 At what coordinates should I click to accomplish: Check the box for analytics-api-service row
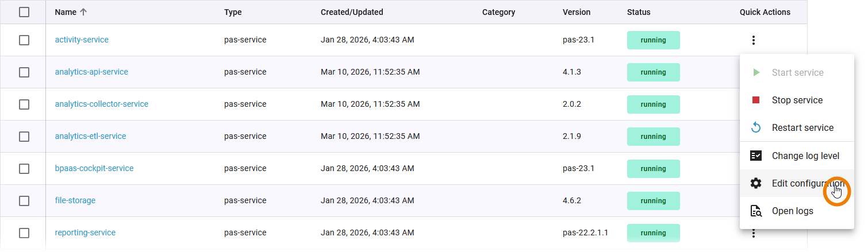[x=24, y=72]
